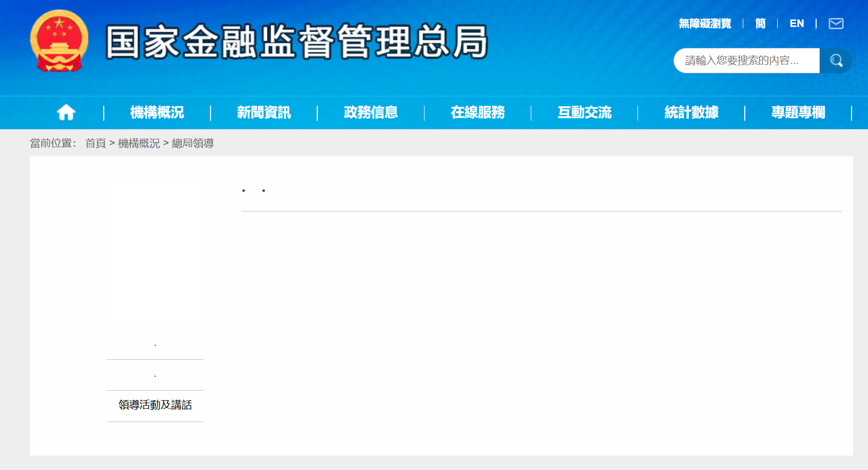Screen dimensions: 868x470
Task: Open the 機構概況 navigation menu
Action: tap(157, 112)
